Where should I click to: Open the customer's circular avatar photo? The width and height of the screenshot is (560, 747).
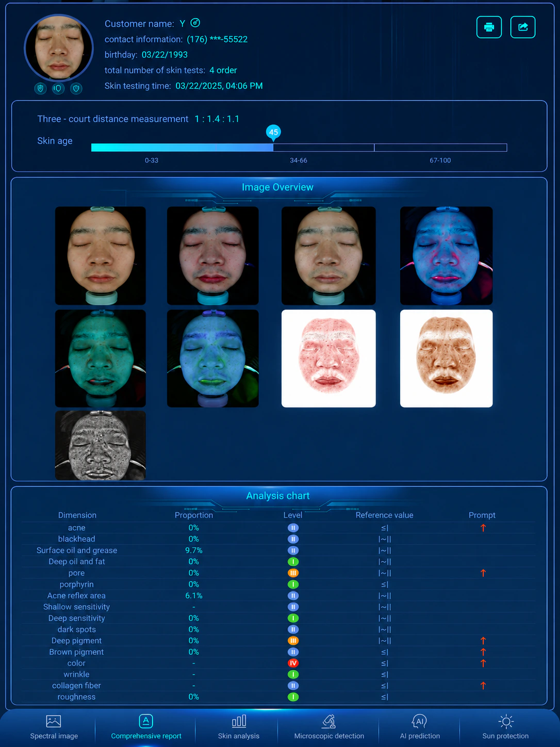point(59,47)
